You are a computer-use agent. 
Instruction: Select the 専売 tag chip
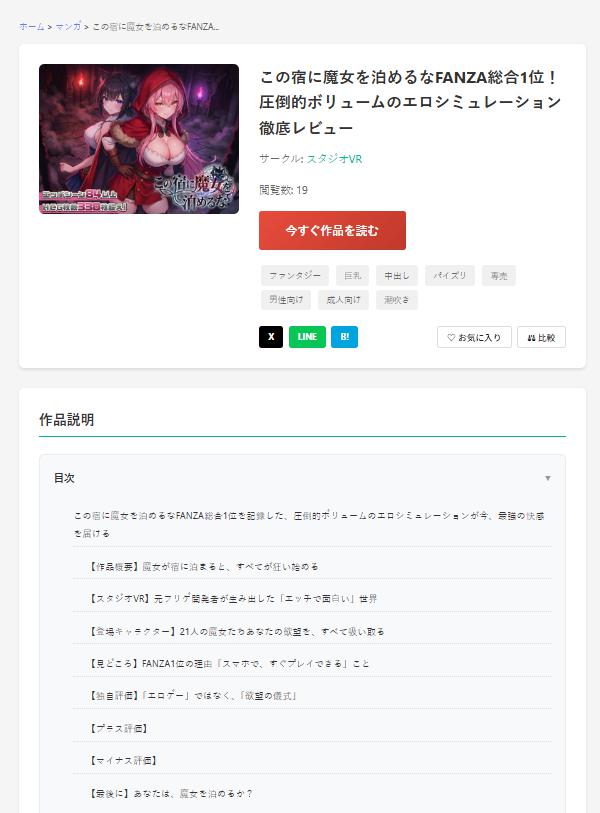(499, 276)
